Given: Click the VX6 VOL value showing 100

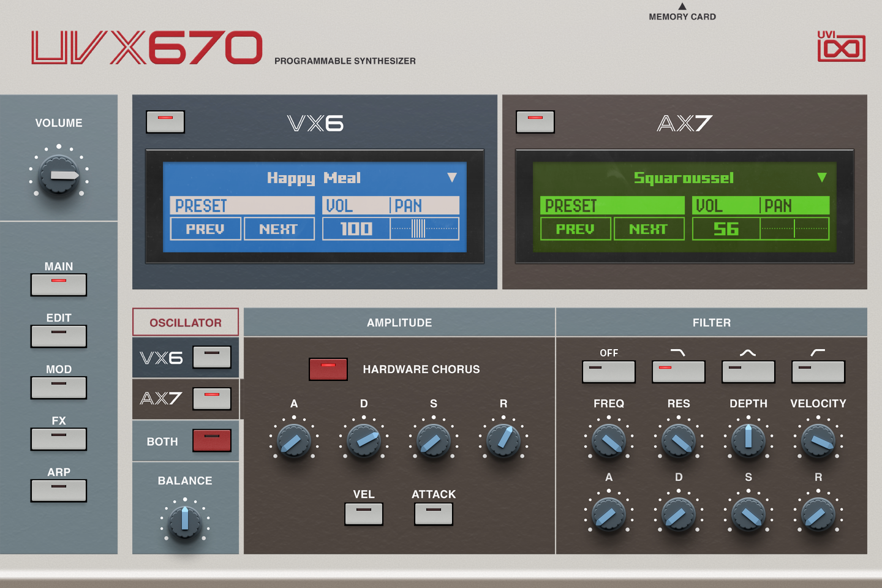Looking at the screenshot, I should click(357, 228).
